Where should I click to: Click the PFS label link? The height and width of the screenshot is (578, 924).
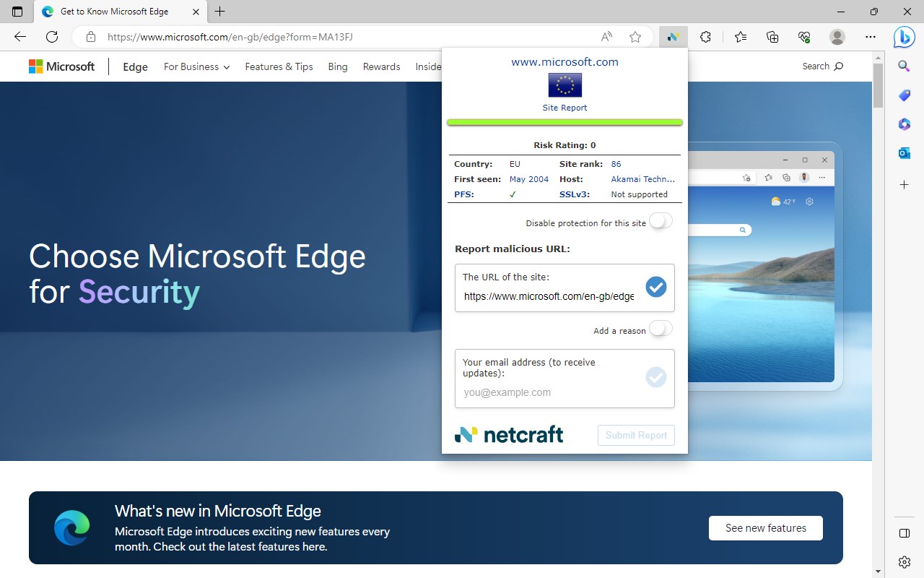point(464,194)
